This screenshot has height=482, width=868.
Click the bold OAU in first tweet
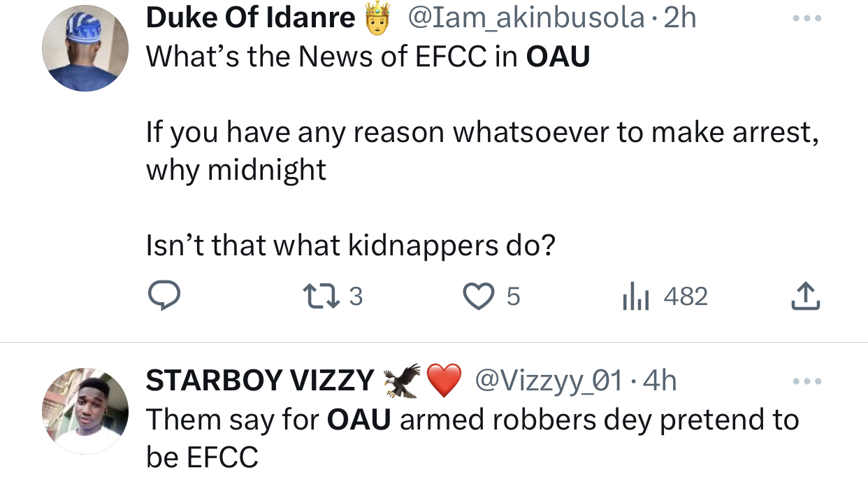coord(557,57)
